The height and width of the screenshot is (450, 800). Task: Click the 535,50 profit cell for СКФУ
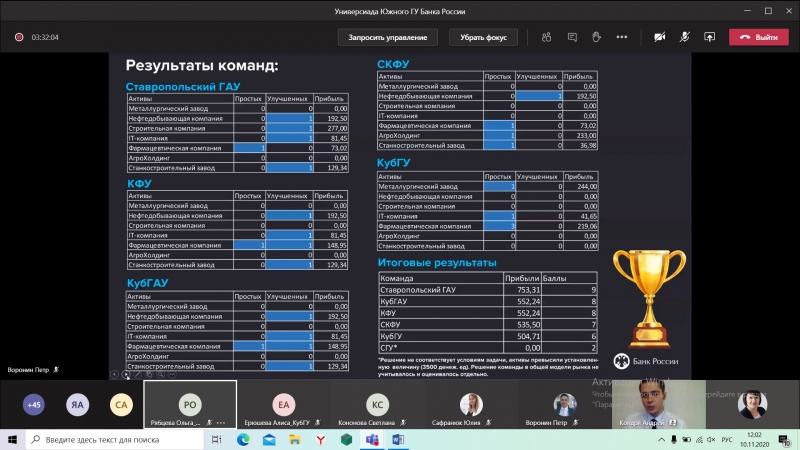tap(522, 324)
